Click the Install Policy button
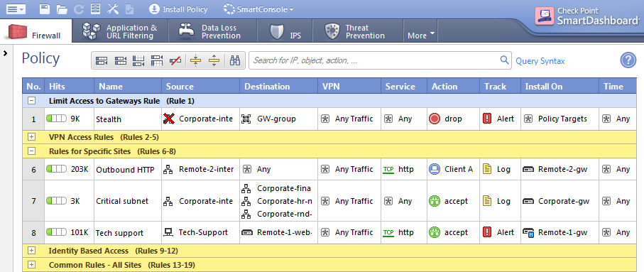The height and width of the screenshot is (272, 644). 178,9
